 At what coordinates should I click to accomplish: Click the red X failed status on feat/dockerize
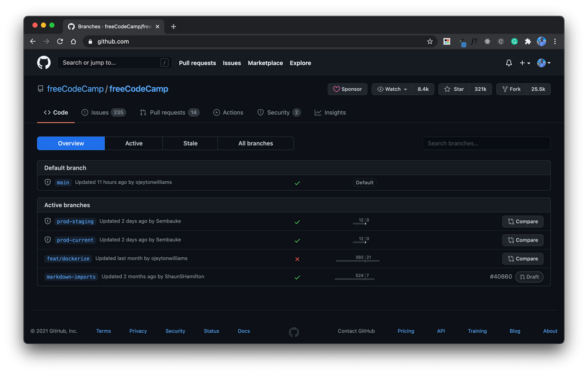(x=297, y=258)
